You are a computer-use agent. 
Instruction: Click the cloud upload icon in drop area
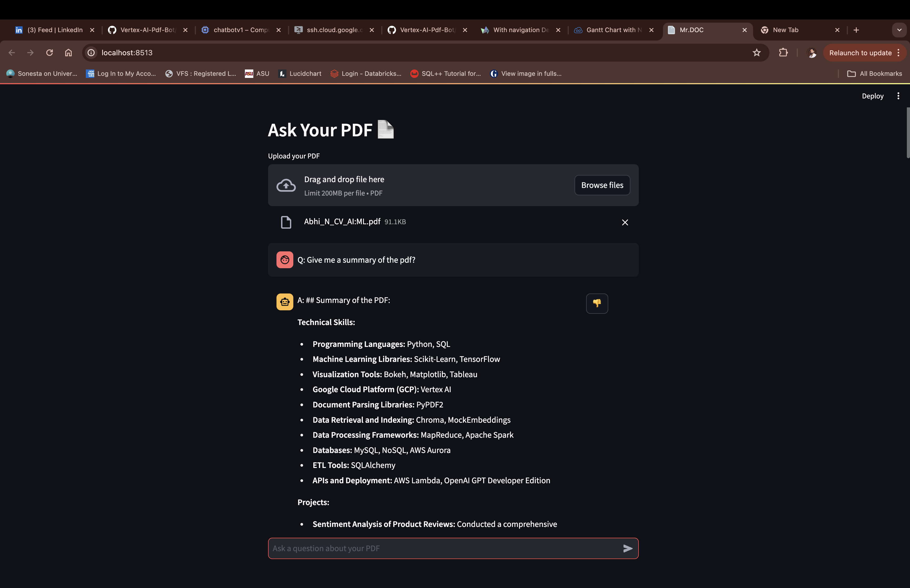pos(286,185)
